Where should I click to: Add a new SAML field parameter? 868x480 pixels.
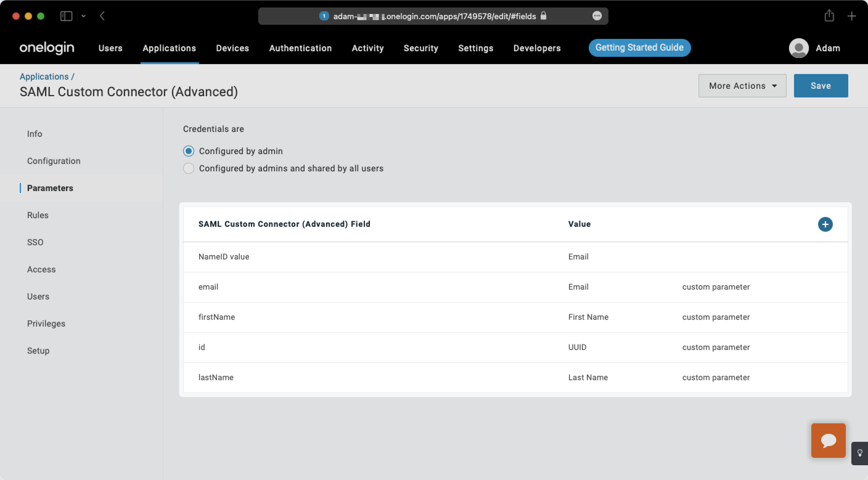825,224
